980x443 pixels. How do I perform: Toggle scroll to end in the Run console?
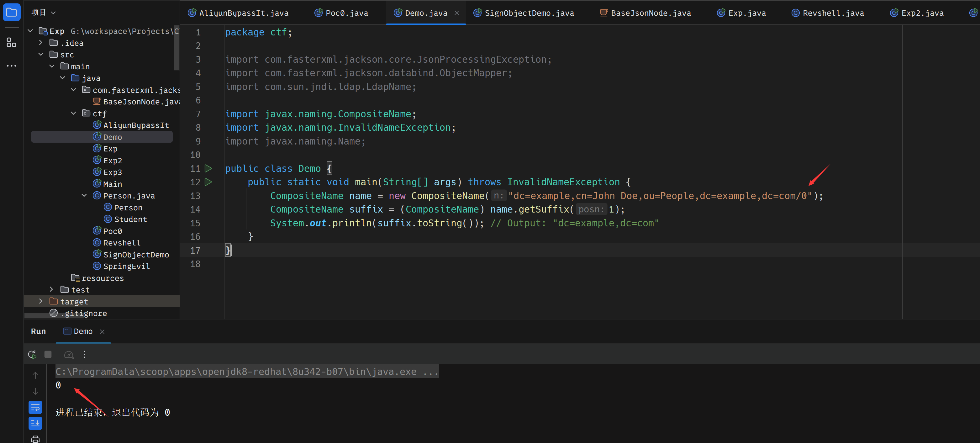[35, 423]
